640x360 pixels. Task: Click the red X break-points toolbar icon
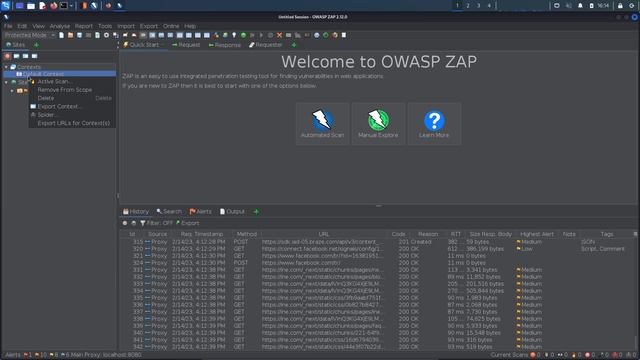(279, 35)
